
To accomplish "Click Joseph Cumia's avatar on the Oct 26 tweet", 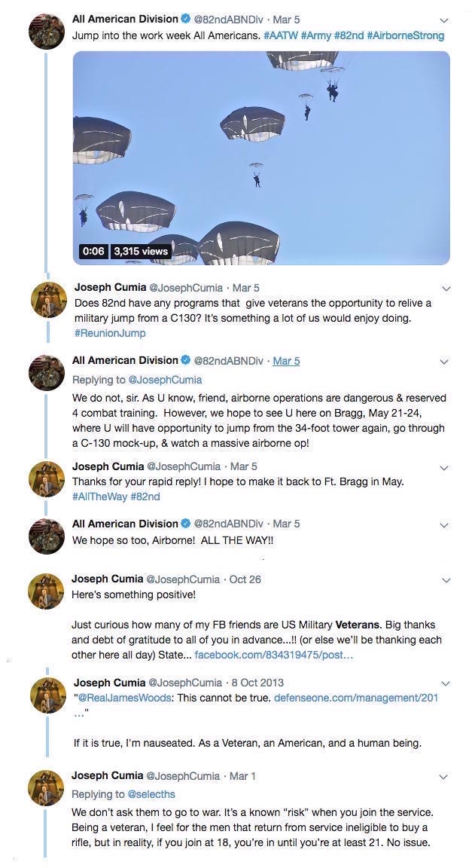I will coord(47,591).
